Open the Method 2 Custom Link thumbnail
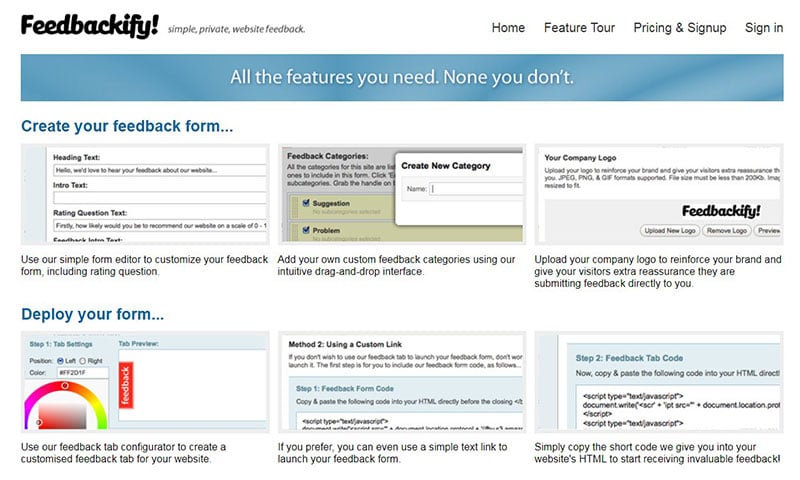The image size is (800, 480). tap(402, 382)
